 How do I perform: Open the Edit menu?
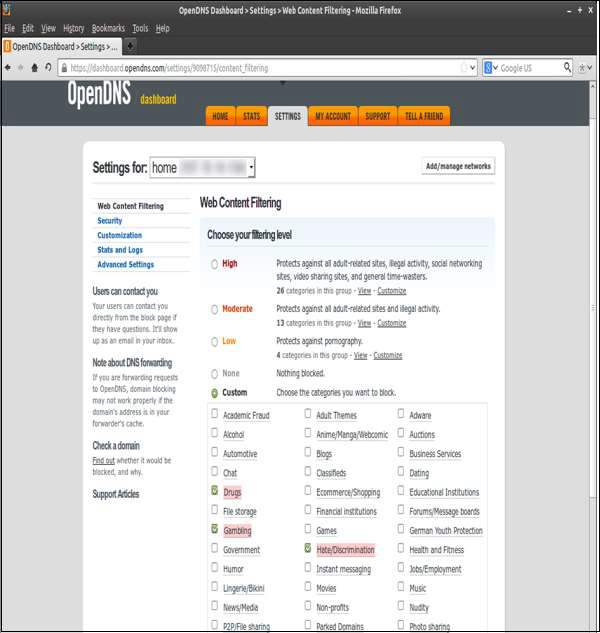27,28
